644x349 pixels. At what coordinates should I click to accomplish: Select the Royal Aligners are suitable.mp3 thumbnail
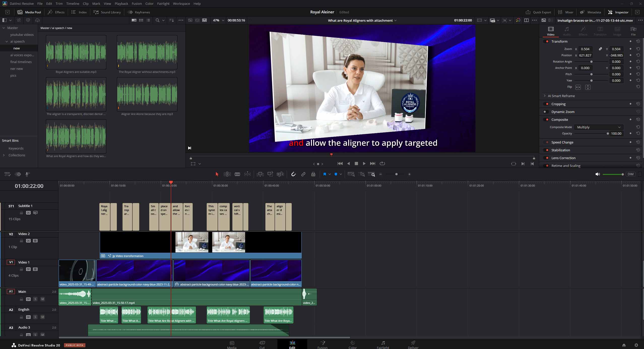point(76,52)
